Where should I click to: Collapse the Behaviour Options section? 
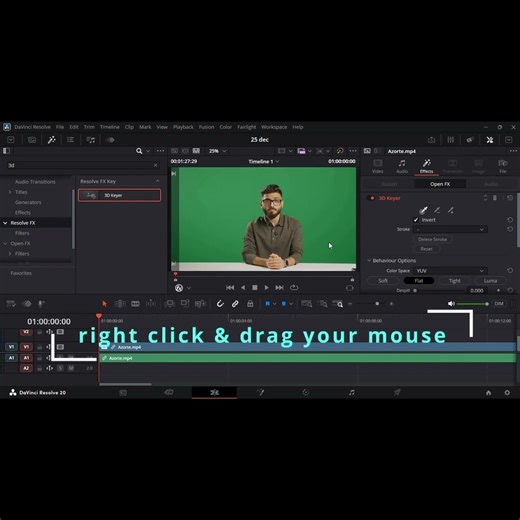[369, 260]
